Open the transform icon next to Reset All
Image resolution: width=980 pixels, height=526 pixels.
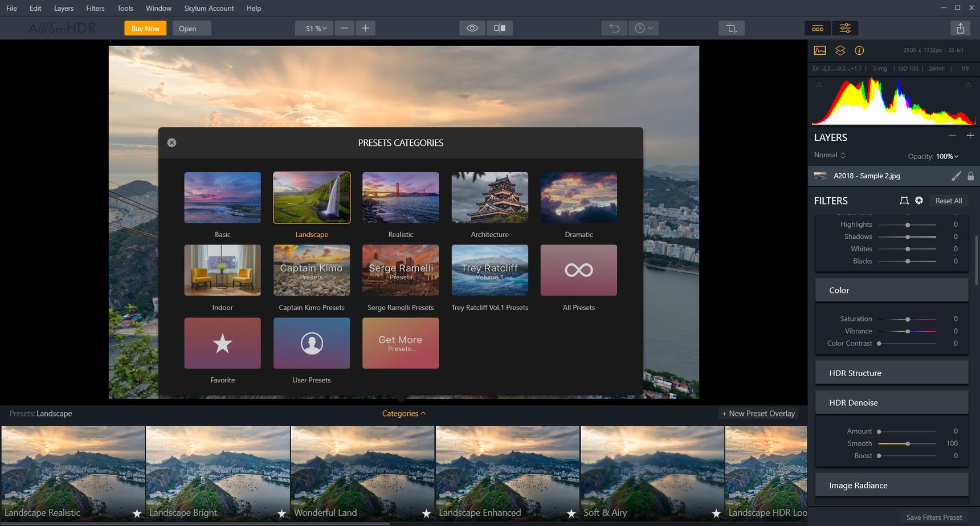pos(904,201)
